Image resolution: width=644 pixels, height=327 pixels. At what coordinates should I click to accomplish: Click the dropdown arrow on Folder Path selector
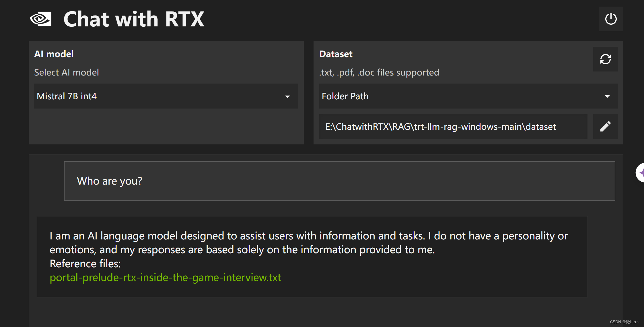click(x=607, y=97)
